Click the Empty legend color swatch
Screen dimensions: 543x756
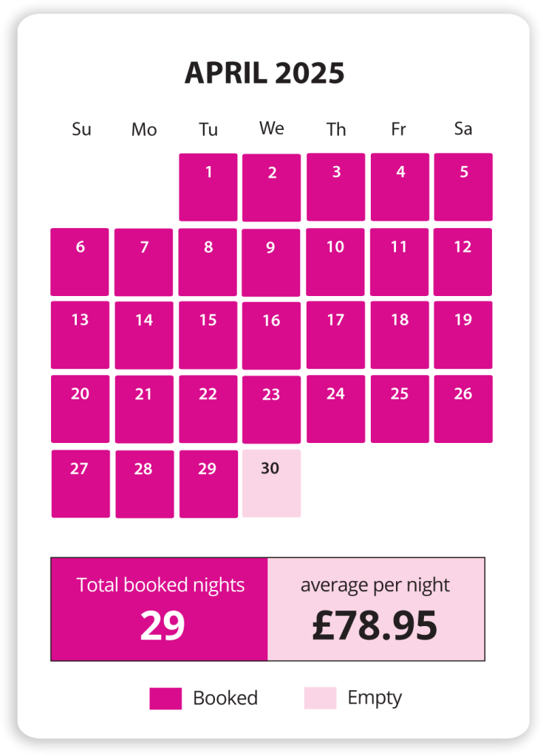pos(320,698)
